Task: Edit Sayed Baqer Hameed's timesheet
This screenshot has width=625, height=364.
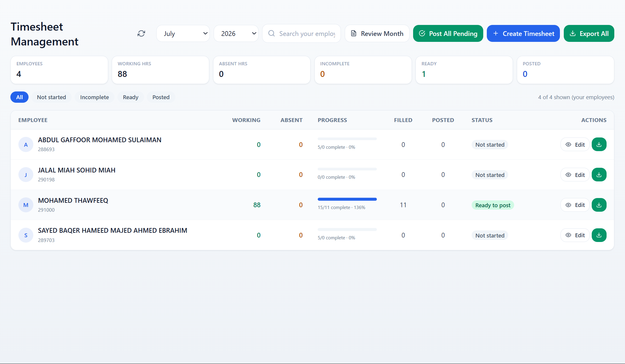Action: [x=575, y=235]
